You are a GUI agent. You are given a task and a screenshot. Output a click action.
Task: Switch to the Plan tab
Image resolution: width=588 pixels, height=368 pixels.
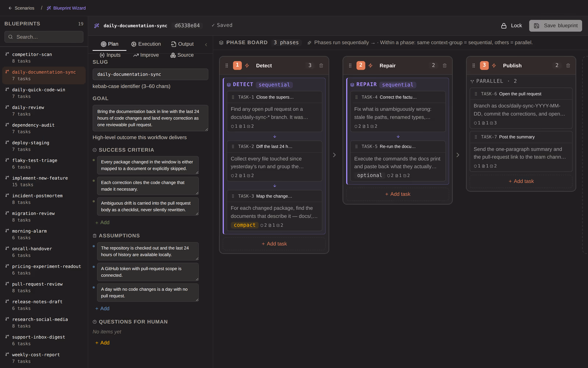point(110,44)
